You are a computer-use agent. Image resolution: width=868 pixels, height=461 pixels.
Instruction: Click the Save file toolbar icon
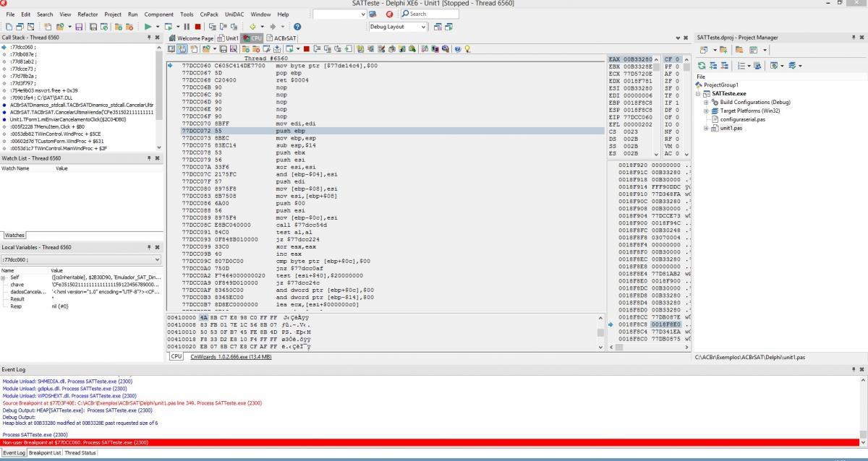tap(78, 26)
